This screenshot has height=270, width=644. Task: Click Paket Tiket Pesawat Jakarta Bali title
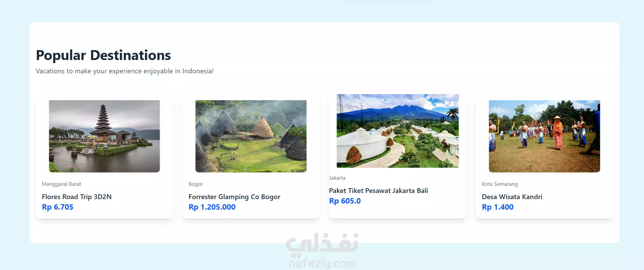378,191
